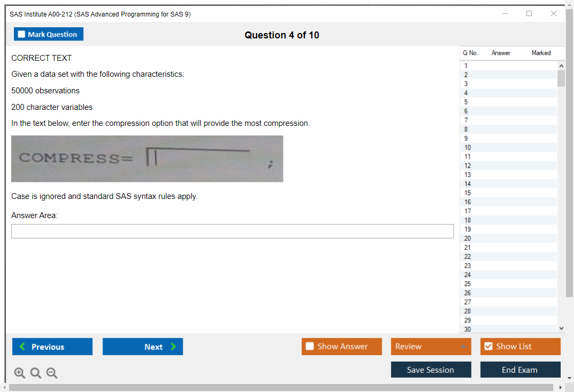
Task: Click the COMPRESS= option image
Action: 147,158
